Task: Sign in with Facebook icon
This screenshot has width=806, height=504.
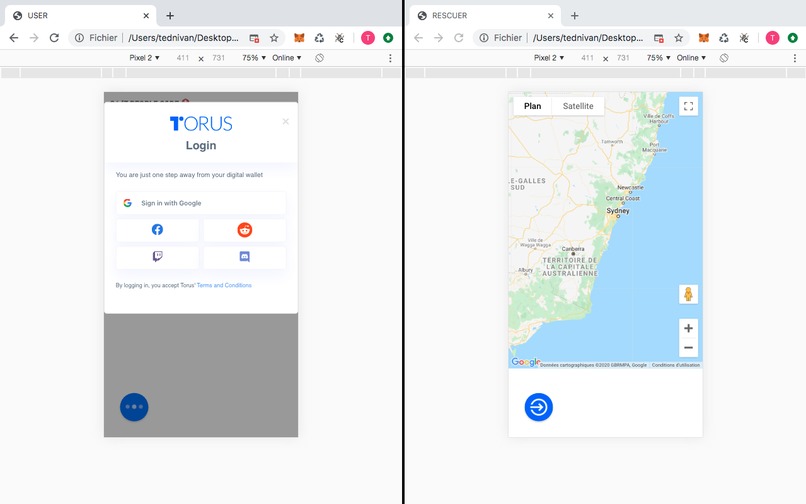Action: pyautogui.click(x=157, y=230)
